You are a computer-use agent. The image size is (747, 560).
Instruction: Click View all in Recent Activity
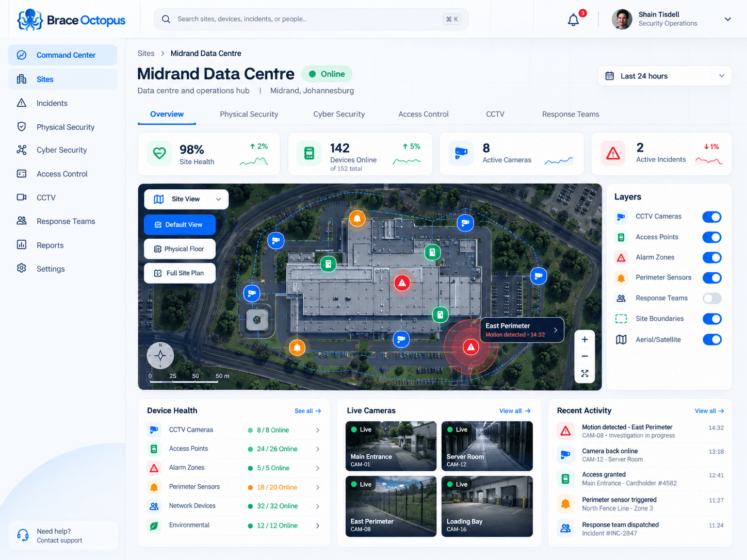coord(709,411)
